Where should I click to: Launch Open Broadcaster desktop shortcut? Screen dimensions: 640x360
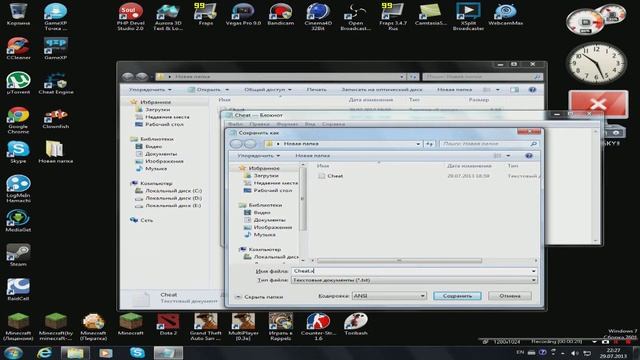356,16
